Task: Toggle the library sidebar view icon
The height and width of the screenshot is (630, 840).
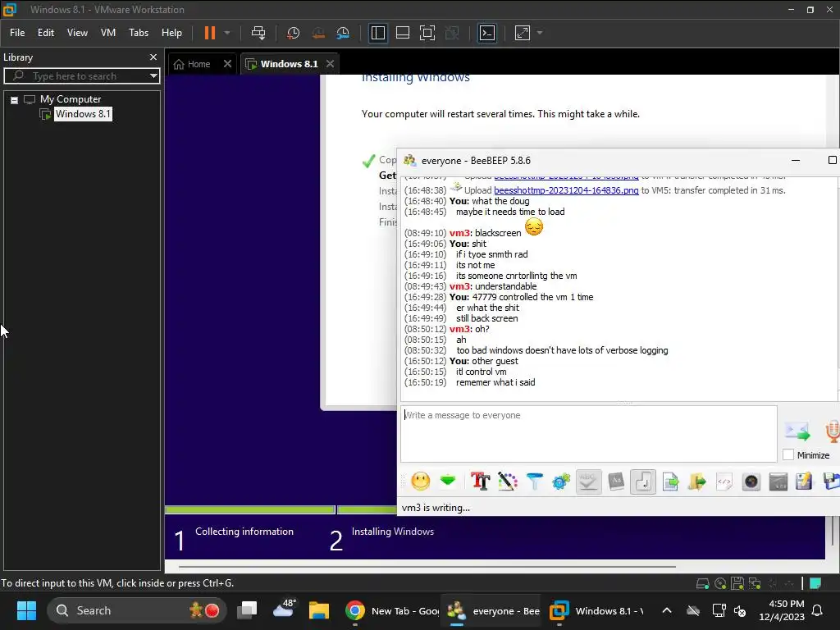Action: click(377, 33)
